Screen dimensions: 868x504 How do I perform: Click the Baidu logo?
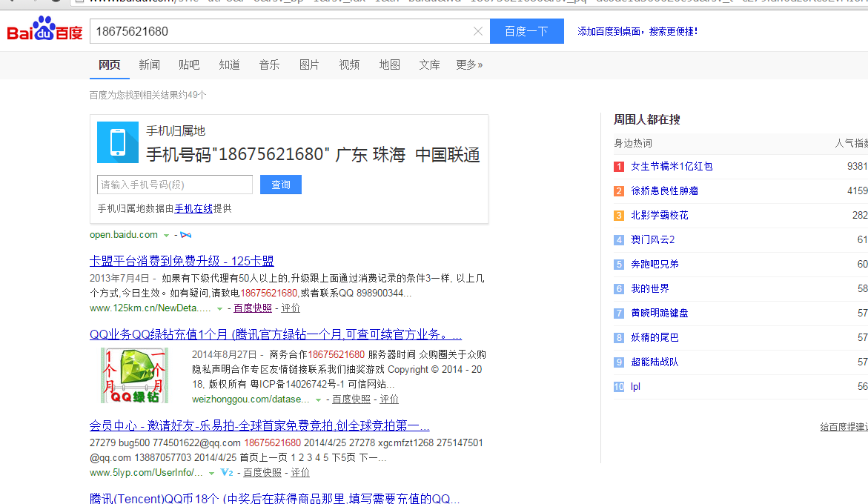click(x=44, y=30)
